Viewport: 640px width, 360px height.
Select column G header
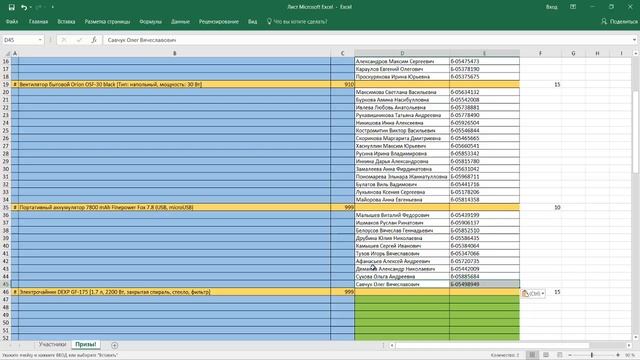click(573, 53)
